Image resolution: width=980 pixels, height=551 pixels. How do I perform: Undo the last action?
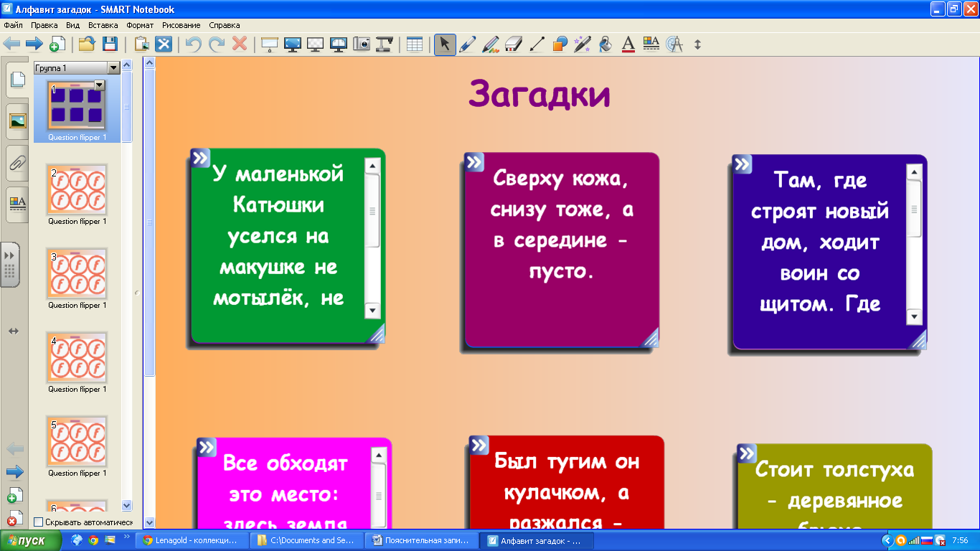click(193, 44)
